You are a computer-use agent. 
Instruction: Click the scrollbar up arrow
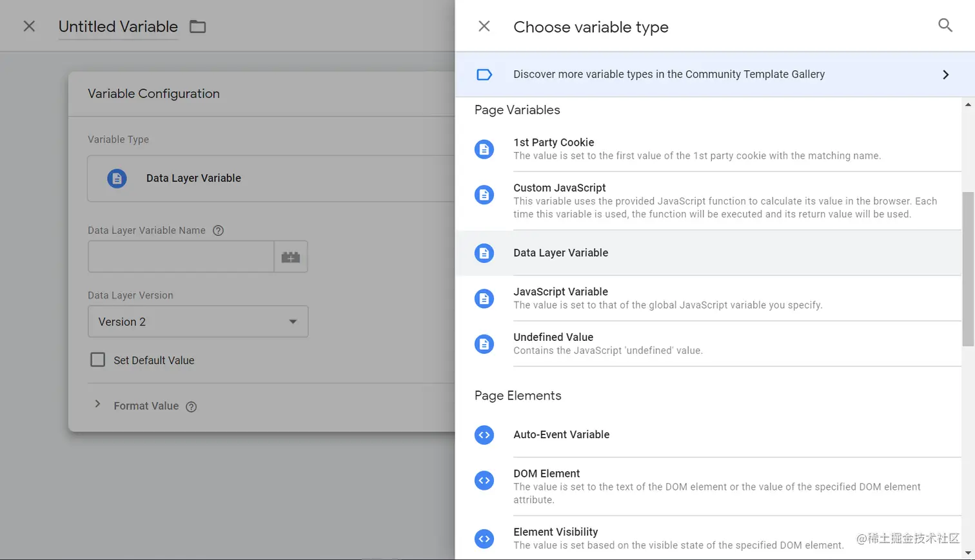(968, 104)
